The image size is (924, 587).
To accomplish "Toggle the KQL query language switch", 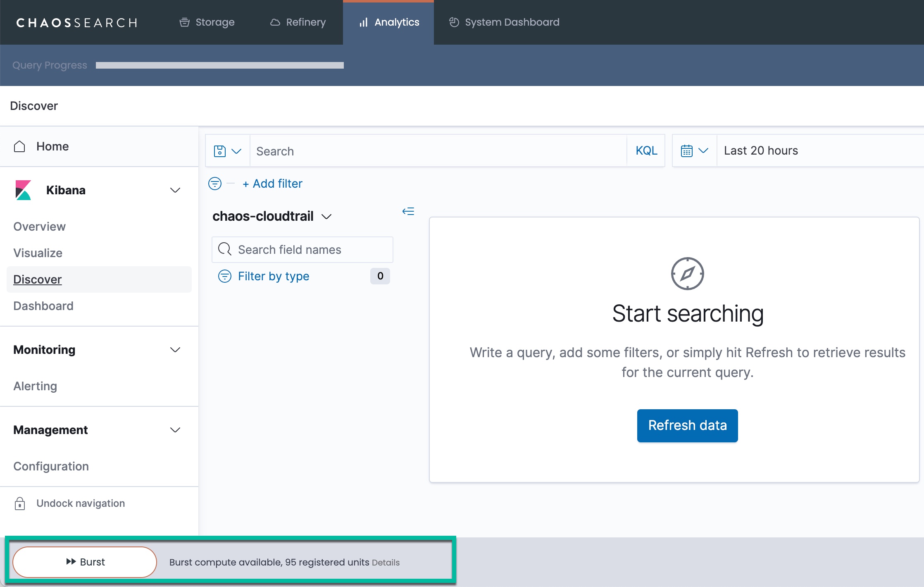I will (646, 151).
